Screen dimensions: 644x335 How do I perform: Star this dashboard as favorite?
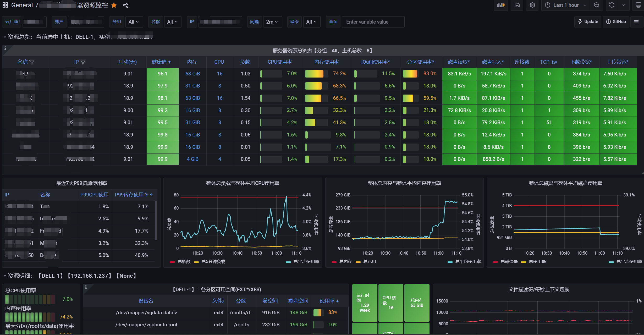click(x=114, y=5)
